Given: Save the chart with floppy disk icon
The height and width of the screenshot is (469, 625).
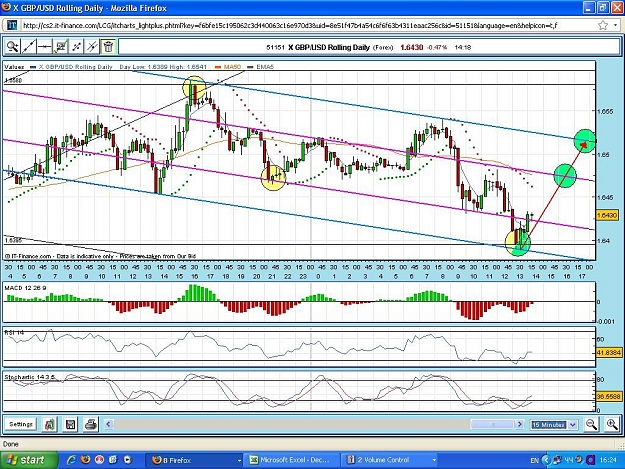Looking at the screenshot, I should [70, 424].
